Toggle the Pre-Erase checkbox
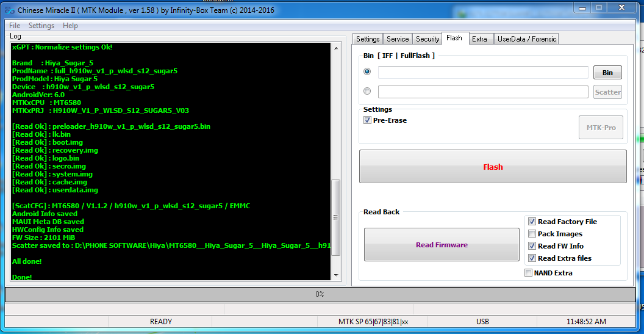This screenshot has width=644, height=334. [367, 120]
